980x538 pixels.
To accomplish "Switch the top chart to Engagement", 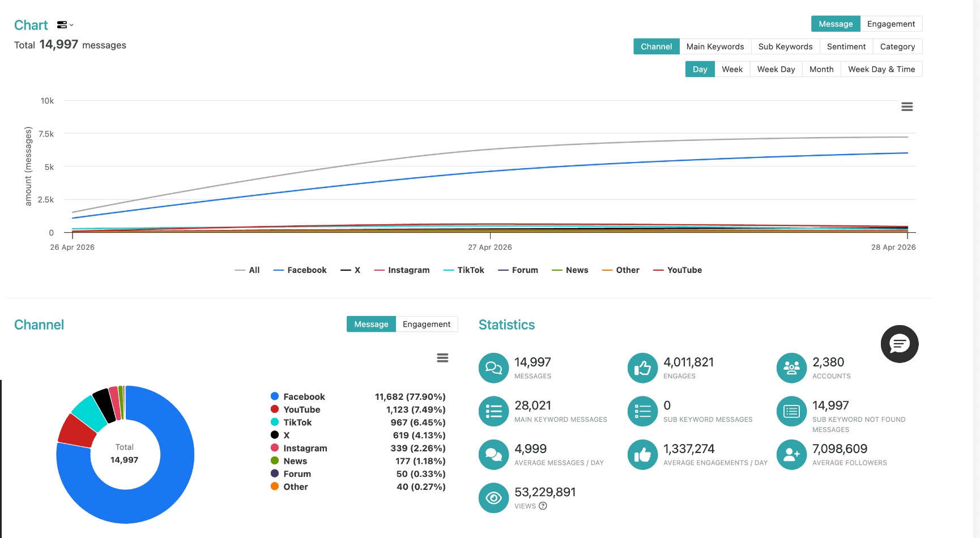I will coord(890,24).
